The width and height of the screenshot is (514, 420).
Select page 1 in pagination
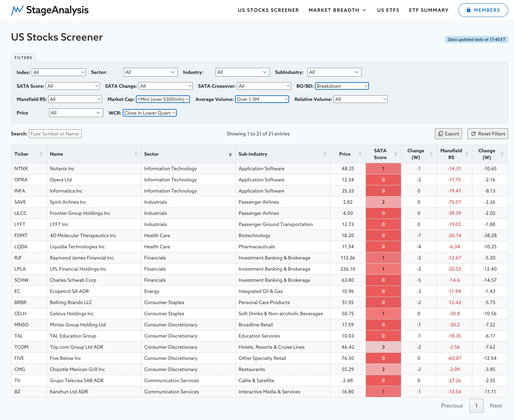click(x=476, y=405)
